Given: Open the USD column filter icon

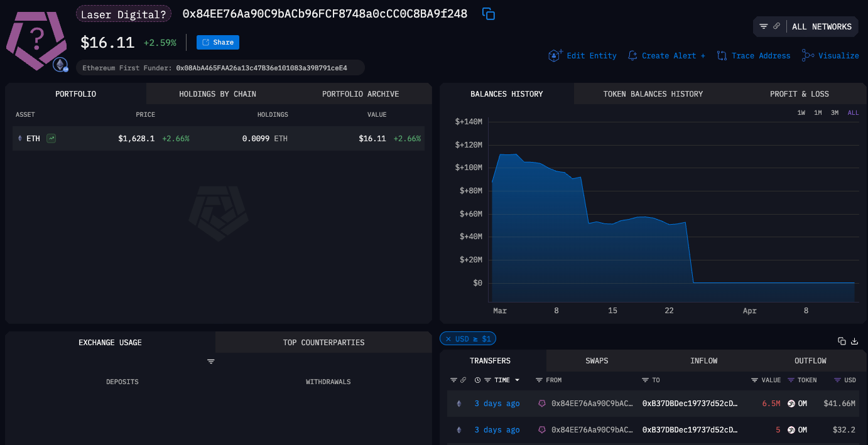Looking at the screenshot, I should (837, 380).
